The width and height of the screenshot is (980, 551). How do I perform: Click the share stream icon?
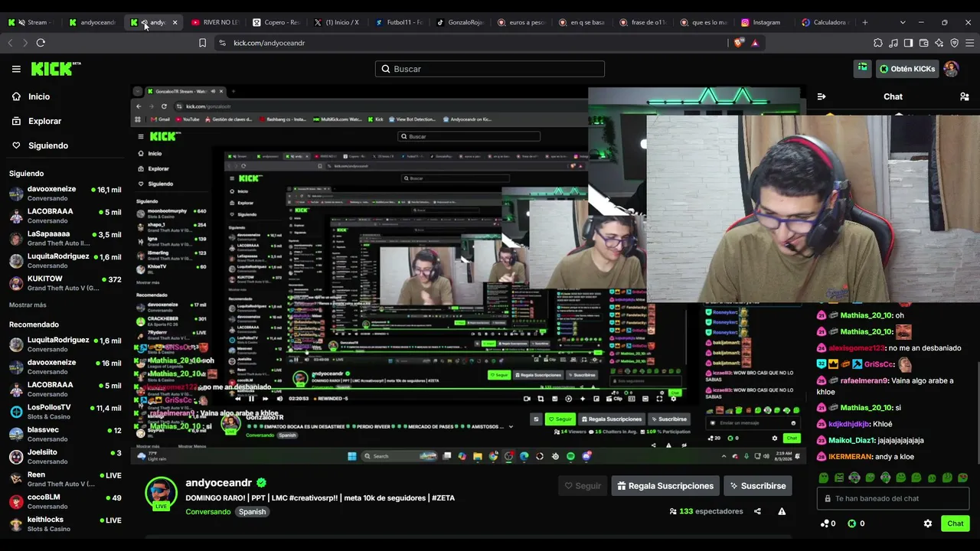pos(757,511)
